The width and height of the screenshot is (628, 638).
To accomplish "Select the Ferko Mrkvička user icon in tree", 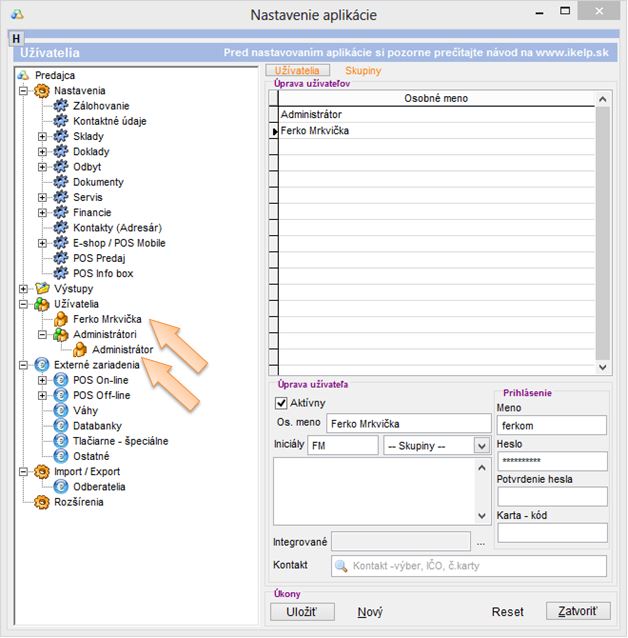I will point(61,320).
